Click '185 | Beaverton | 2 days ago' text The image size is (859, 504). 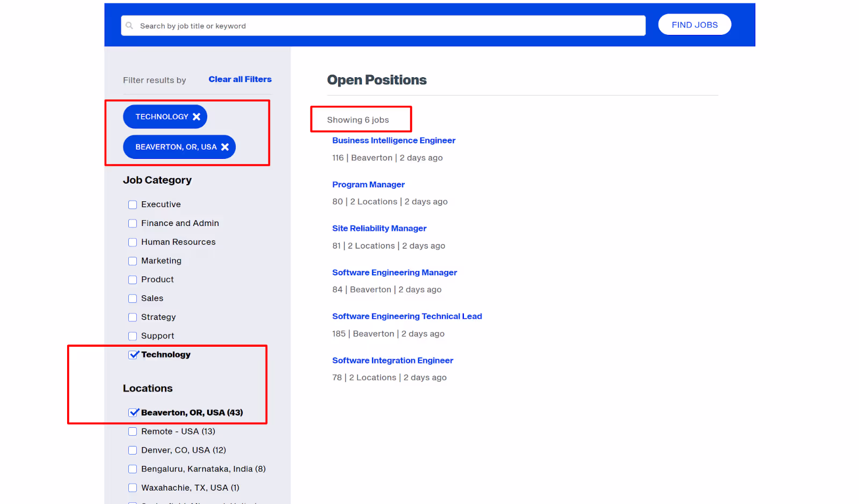point(388,334)
